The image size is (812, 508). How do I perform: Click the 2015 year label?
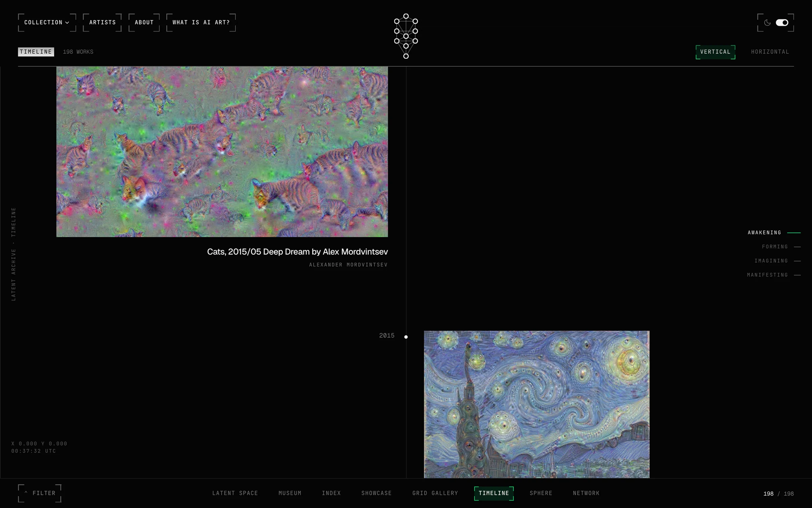click(x=387, y=336)
